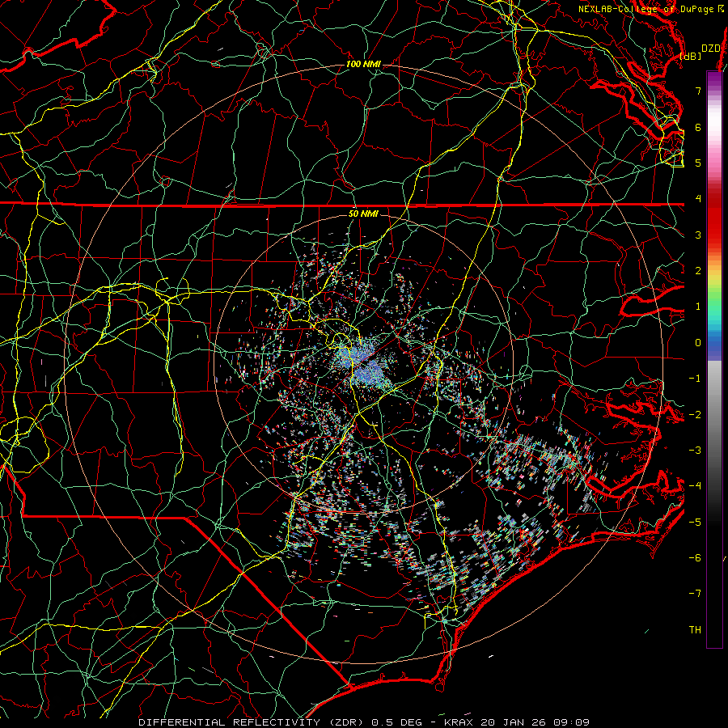Click the 20 JAN 26 date text

[x=512, y=722]
